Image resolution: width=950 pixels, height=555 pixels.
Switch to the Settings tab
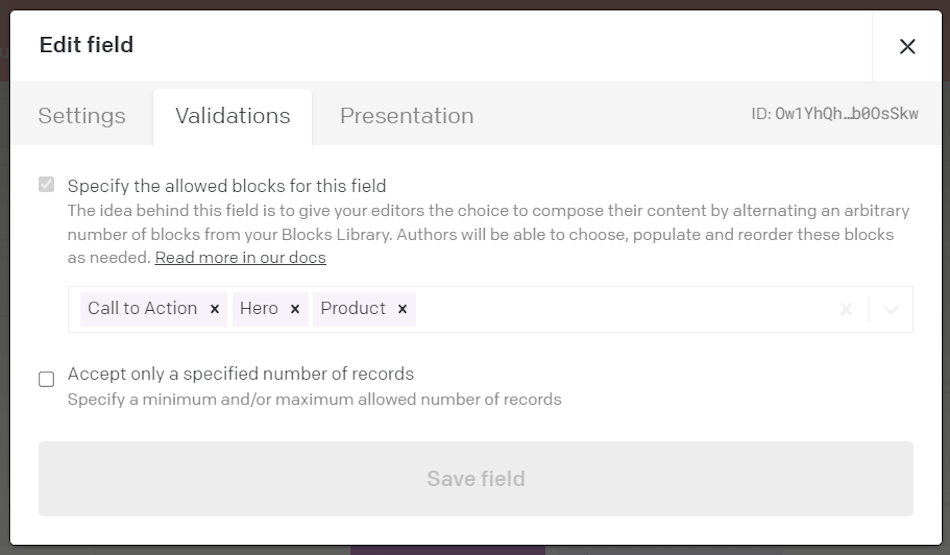(82, 116)
